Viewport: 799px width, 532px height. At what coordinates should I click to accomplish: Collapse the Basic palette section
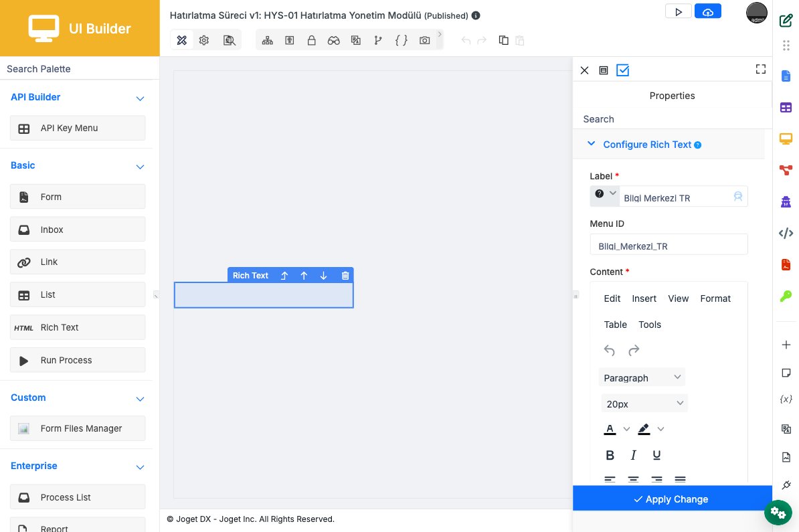point(140,167)
